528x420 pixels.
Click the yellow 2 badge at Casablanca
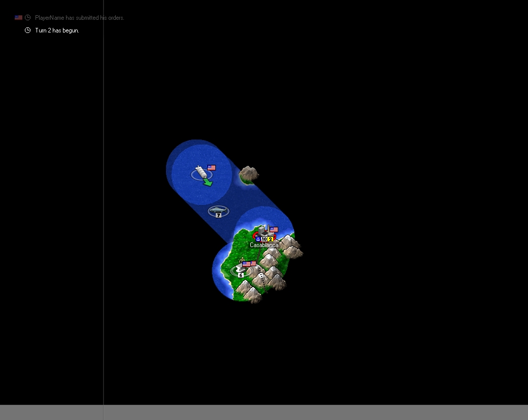[270, 239]
